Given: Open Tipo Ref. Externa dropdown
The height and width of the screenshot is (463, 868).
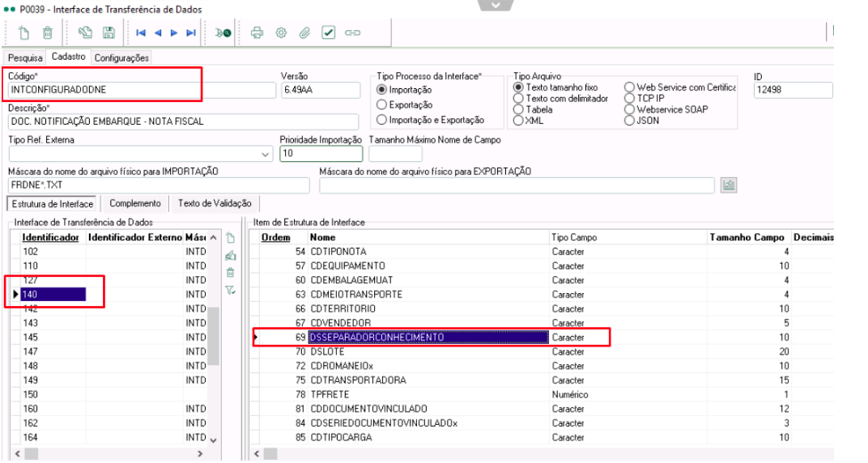Looking at the screenshot, I should (x=265, y=155).
